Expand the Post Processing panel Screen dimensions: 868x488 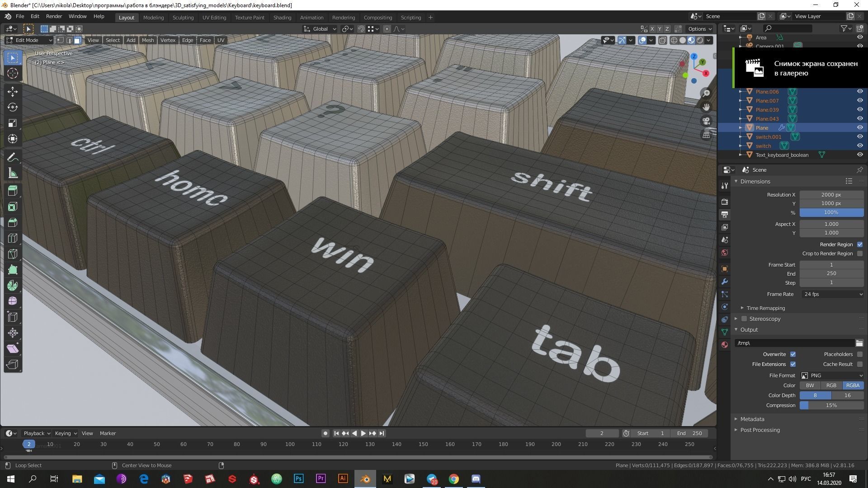point(759,430)
